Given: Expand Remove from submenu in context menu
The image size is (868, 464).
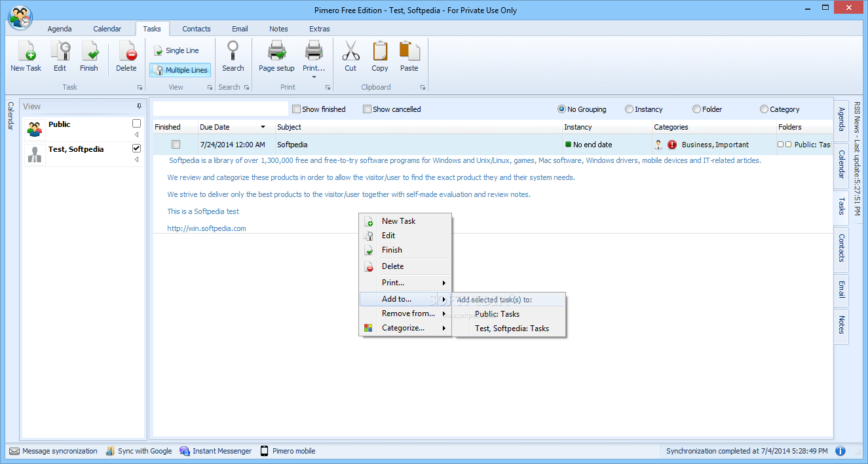Looking at the screenshot, I should (406, 313).
